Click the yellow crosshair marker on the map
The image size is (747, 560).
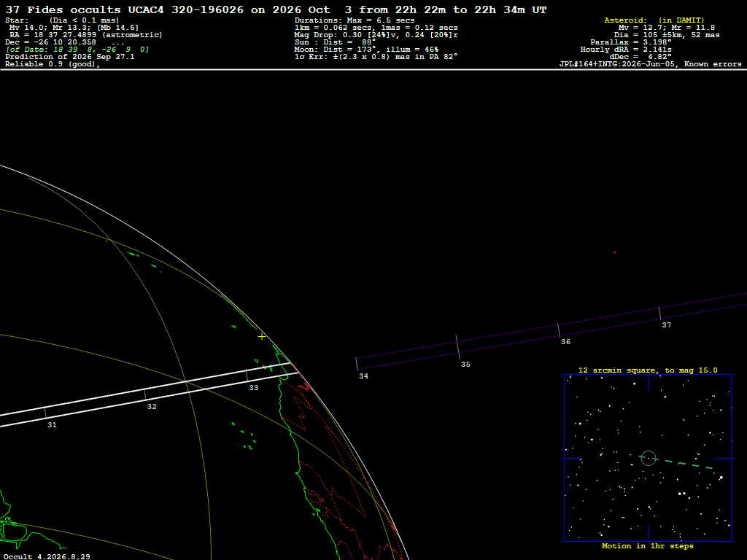262,337
